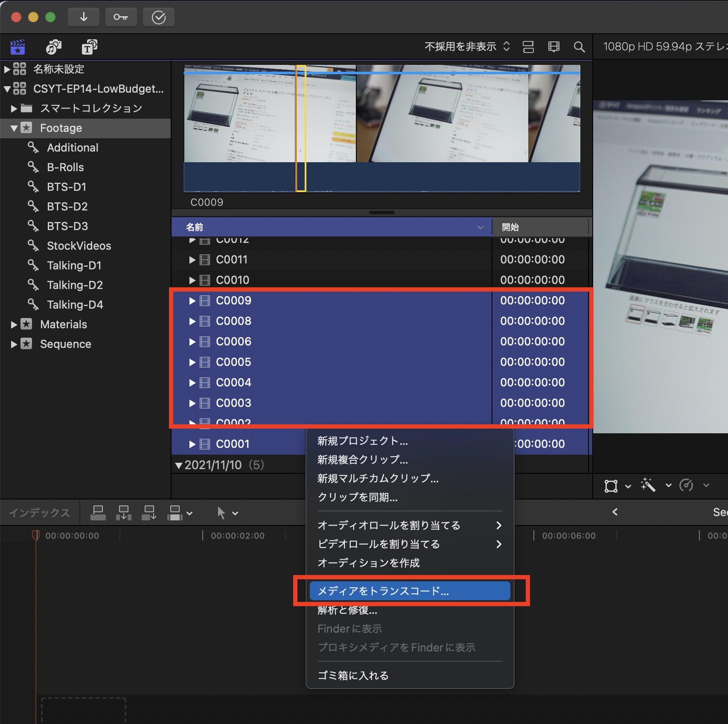
Task: Open the enhancement magic wand menu
Action: tap(648, 485)
